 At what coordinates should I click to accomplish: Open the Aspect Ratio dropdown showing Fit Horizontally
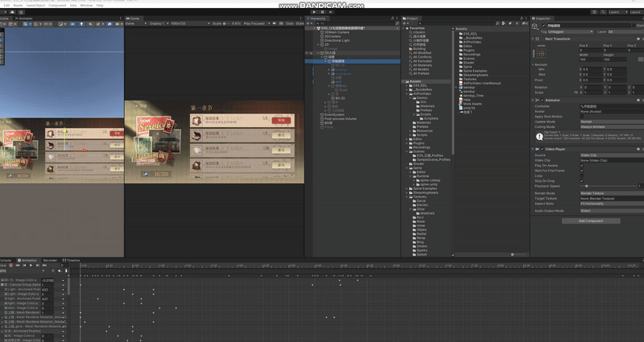[x=612, y=204]
